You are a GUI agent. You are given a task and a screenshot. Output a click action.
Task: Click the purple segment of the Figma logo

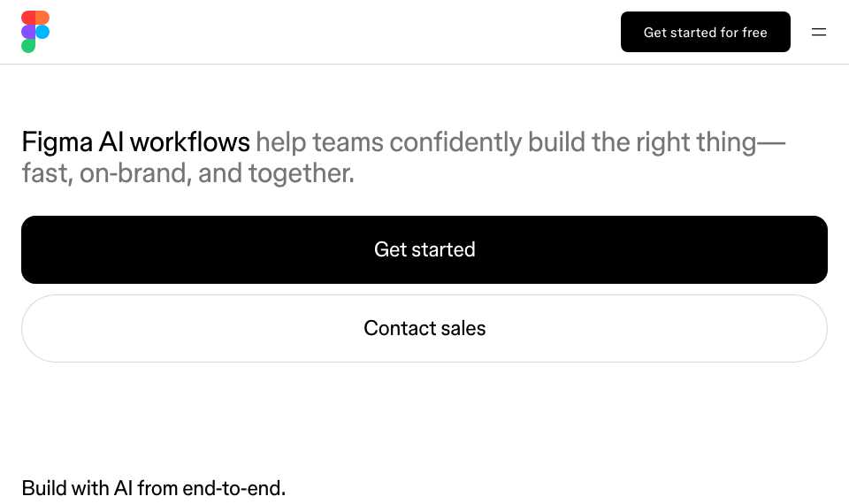[x=28, y=32]
